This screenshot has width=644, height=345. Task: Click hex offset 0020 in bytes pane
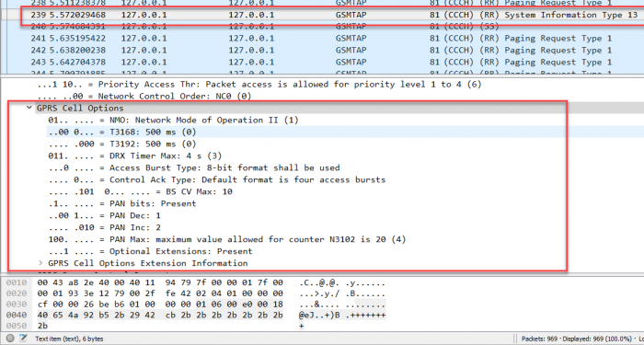(17, 293)
